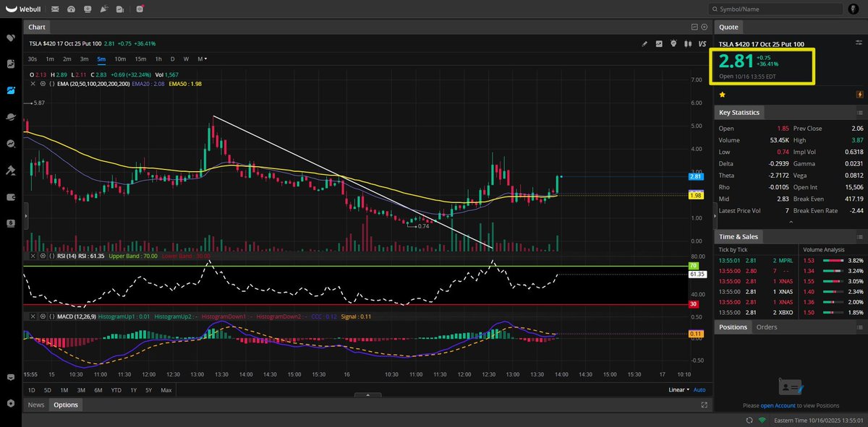Click the chart window layout icon in Chart header
The height and width of the screenshot is (427, 868).
[x=694, y=27]
